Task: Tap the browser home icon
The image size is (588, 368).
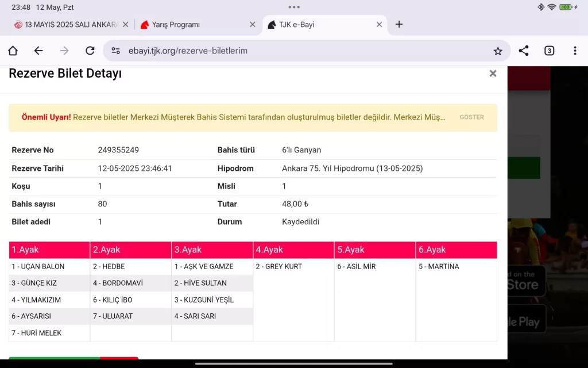Action: pyautogui.click(x=13, y=51)
